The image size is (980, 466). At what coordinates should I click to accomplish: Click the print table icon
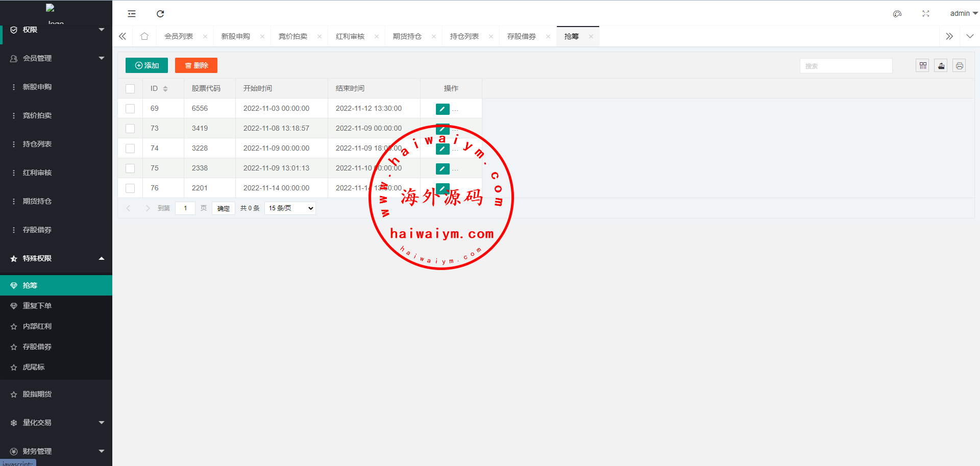click(x=959, y=66)
